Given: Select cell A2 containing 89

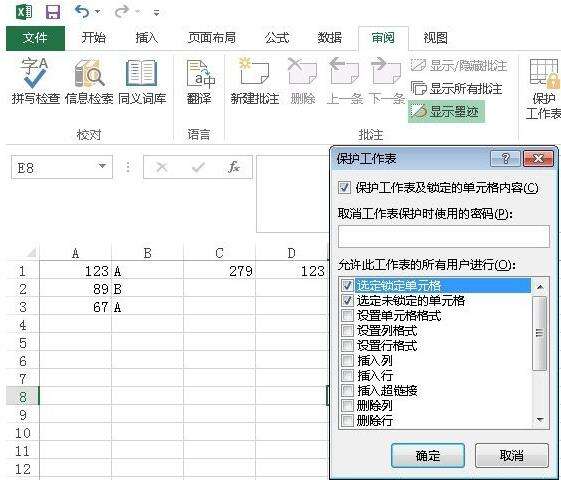Looking at the screenshot, I should point(75,289).
